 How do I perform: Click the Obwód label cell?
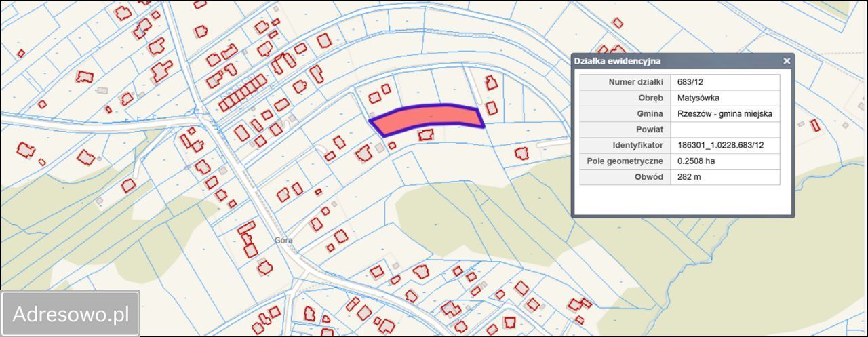point(625,177)
